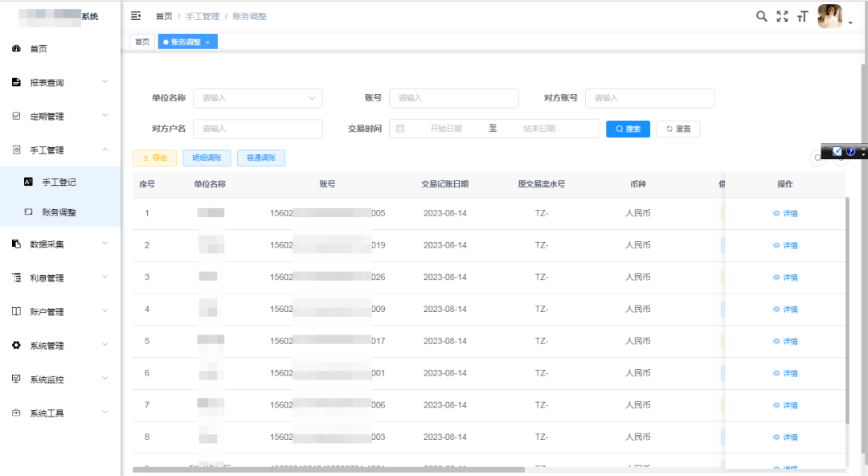Expand the 系统管理 sidebar menu

(x=60, y=346)
